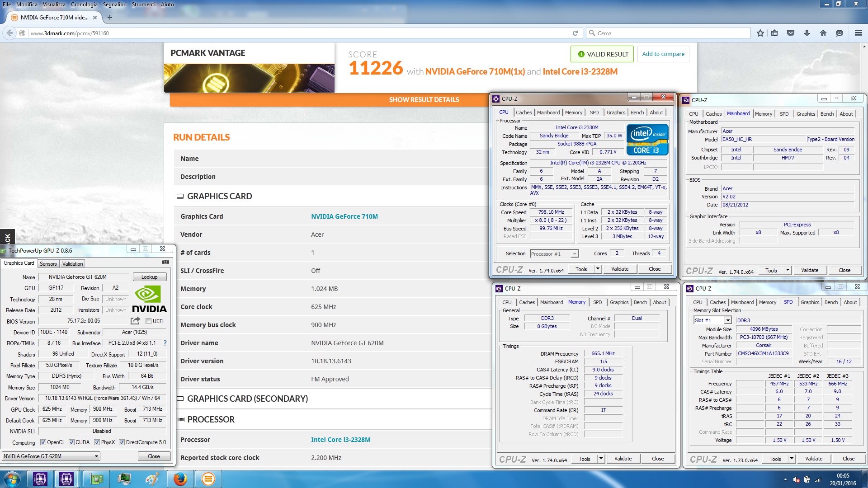
Task: Click the GPU-Z camera screenshot icon
Action: tap(165, 262)
